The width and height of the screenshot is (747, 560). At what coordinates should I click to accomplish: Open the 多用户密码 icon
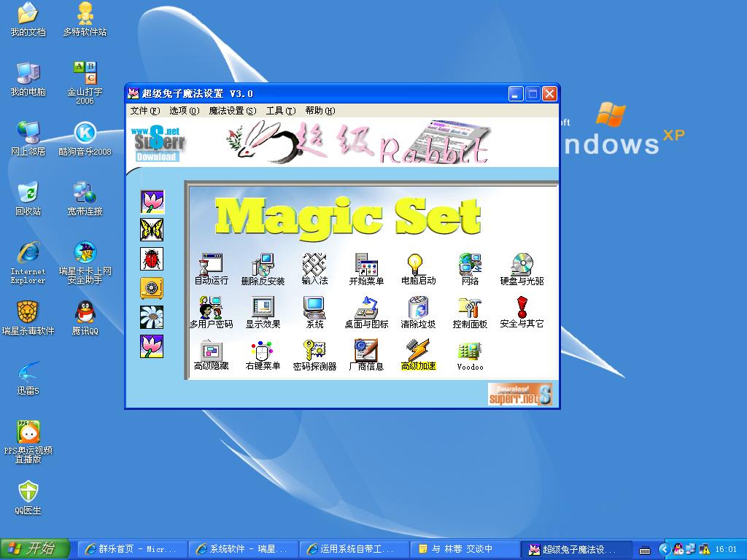click(x=211, y=312)
